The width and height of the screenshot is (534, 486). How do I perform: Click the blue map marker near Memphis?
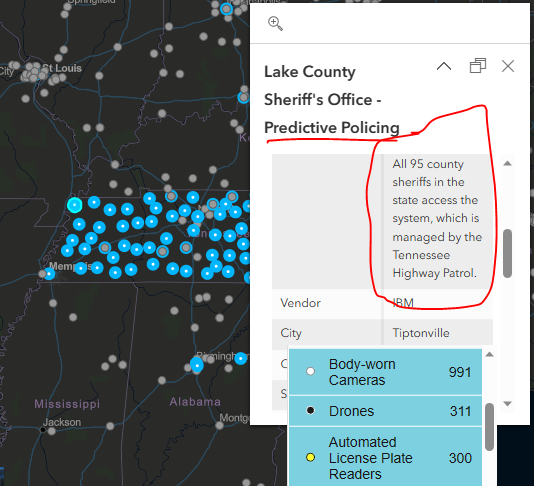pos(49,273)
